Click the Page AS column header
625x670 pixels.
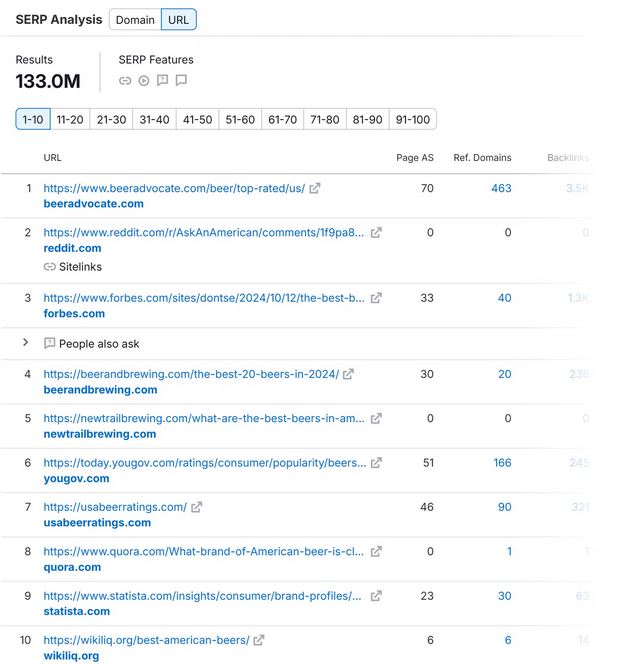(x=415, y=158)
